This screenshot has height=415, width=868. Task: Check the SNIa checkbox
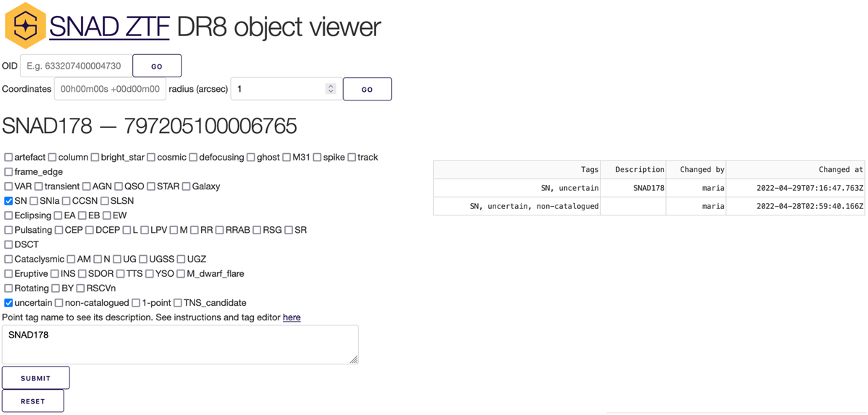coord(34,201)
